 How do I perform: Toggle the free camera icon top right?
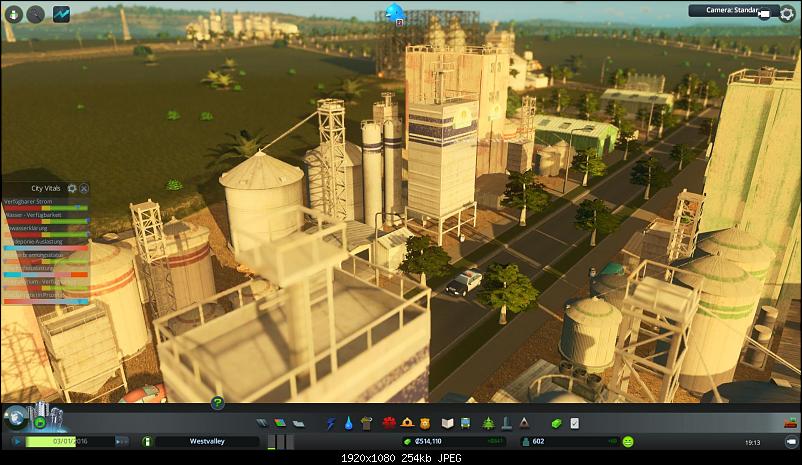pyautogui.click(x=764, y=14)
